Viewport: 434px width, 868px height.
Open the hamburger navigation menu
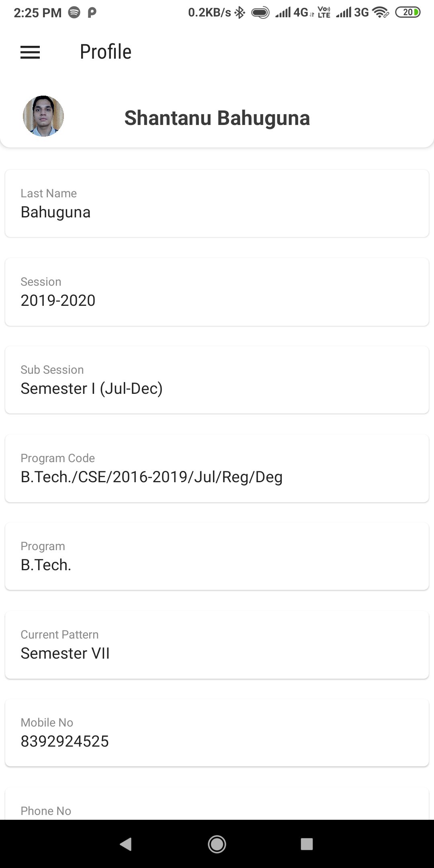(30, 52)
